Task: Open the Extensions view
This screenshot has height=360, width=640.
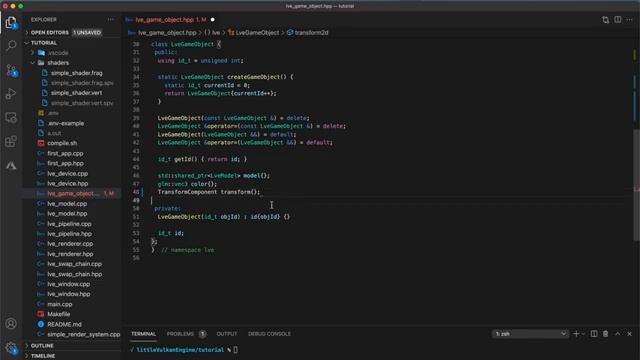Action: tap(11, 142)
